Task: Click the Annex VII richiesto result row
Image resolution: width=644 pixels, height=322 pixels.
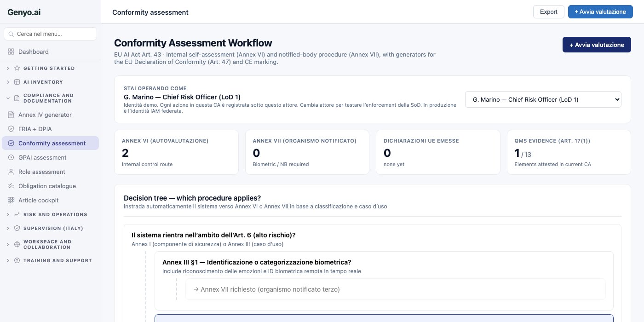Action: [x=395, y=289]
